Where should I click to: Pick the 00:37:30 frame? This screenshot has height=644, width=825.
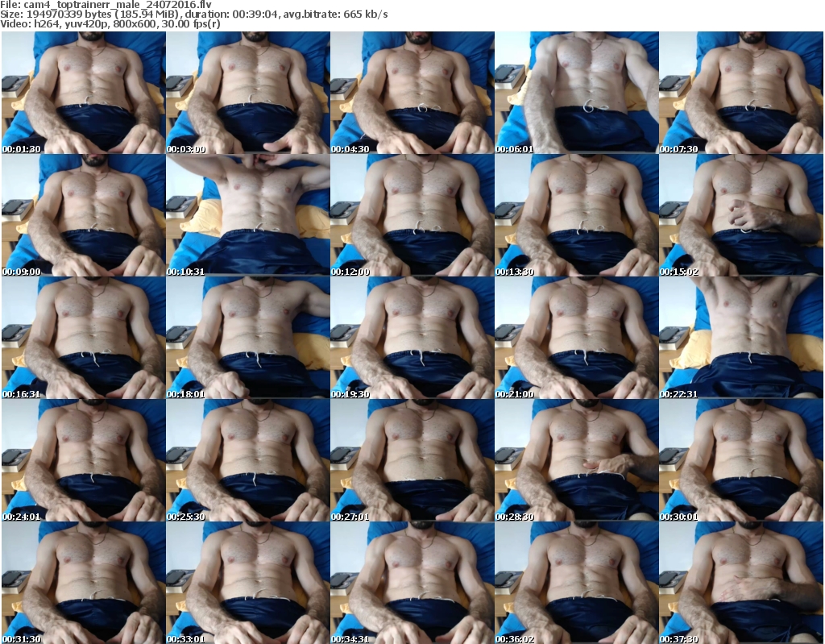click(741, 583)
